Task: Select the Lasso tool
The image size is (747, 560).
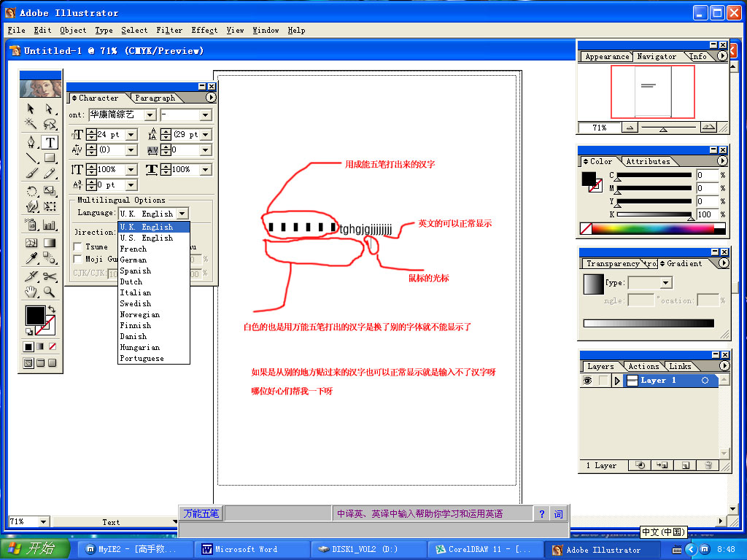Action: 50,125
